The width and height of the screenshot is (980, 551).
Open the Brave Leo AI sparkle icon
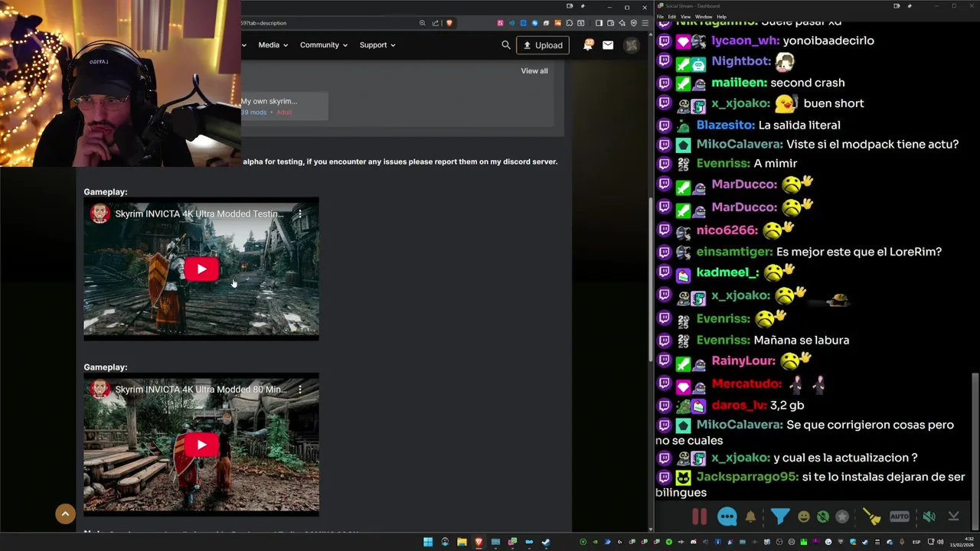(x=622, y=23)
